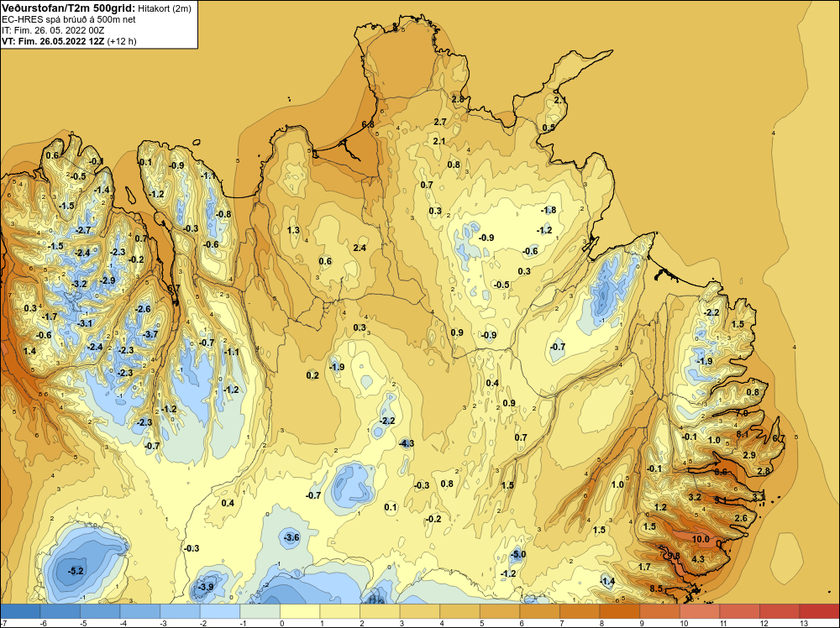Click the -3.6 temperature value
The width and height of the screenshot is (840, 628).
(291, 537)
